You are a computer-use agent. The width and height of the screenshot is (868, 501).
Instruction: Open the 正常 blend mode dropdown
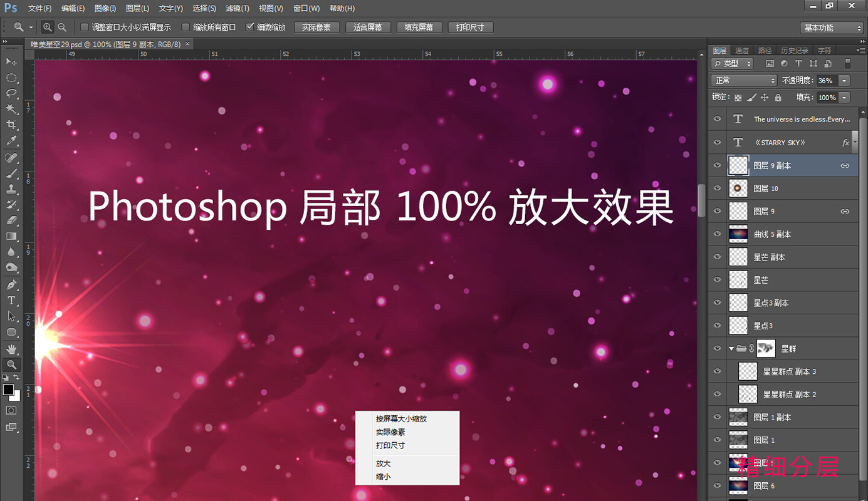(744, 81)
